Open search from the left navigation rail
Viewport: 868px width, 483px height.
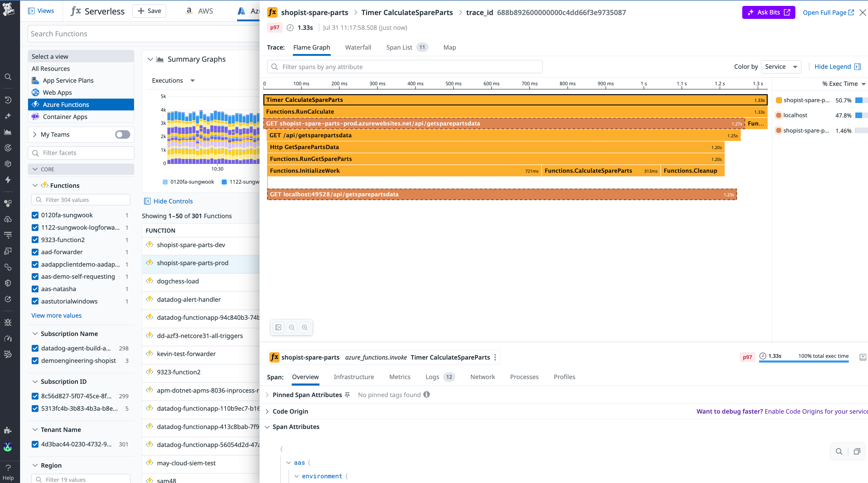[x=8, y=77]
